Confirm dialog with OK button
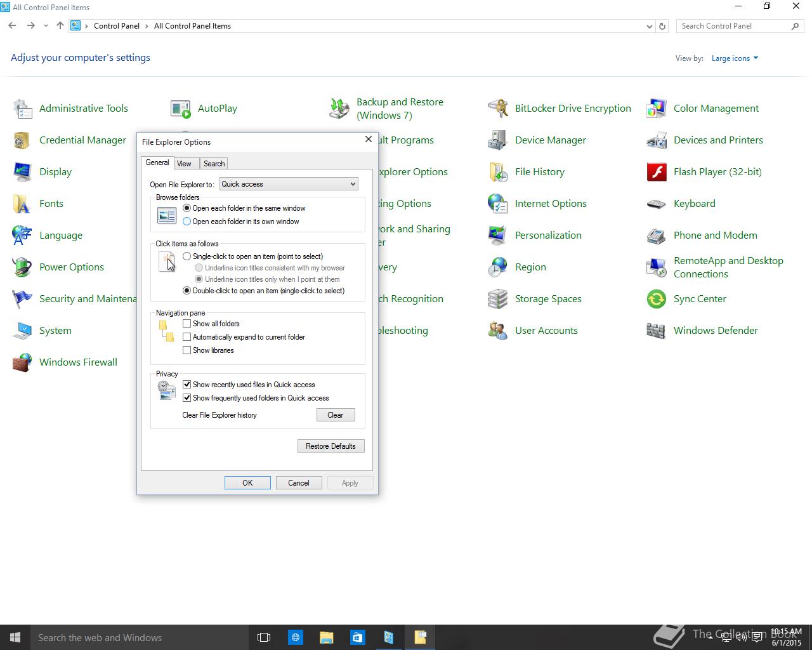The height and width of the screenshot is (650, 812). [247, 483]
